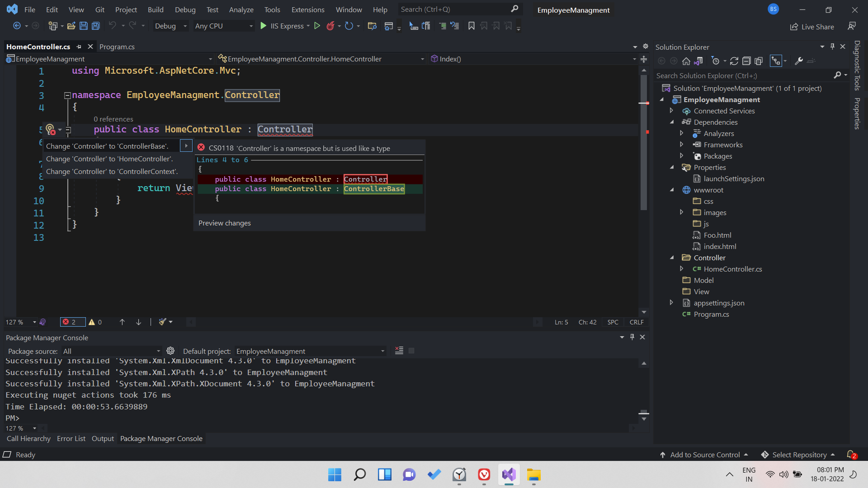The image size is (868, 488).
Task: Click Start Without Debugging outline play icon
Action: [317, 26]
